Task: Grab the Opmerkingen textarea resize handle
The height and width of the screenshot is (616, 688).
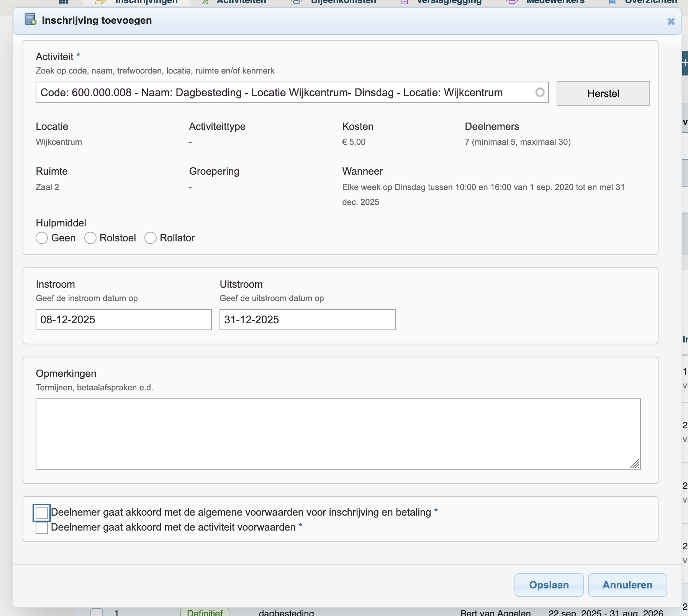Action: (635, 464)
